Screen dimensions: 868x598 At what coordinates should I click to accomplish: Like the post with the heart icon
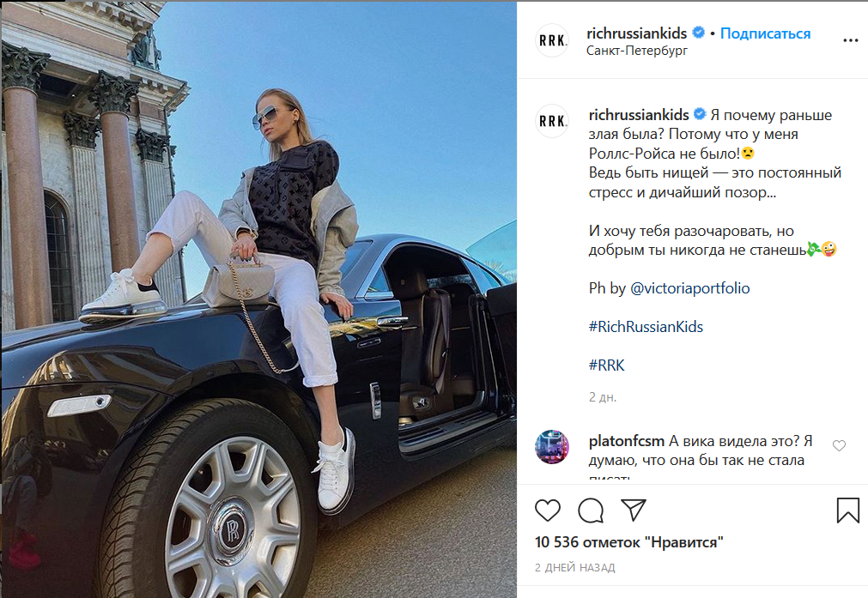548,510
